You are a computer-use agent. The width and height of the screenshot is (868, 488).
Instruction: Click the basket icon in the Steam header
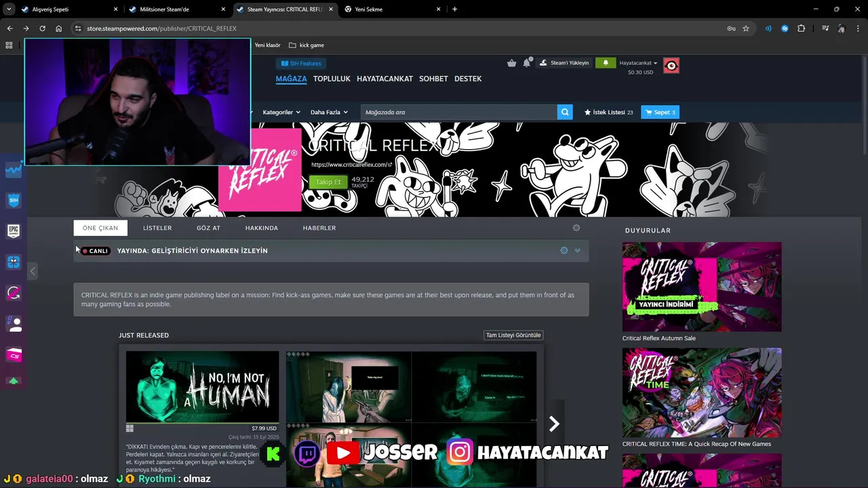511,63
